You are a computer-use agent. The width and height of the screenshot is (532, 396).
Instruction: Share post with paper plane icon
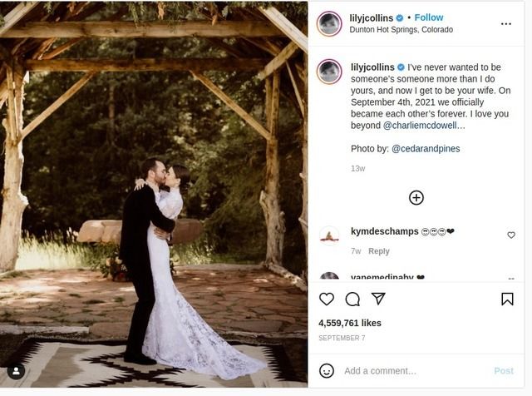coord(378,299)
